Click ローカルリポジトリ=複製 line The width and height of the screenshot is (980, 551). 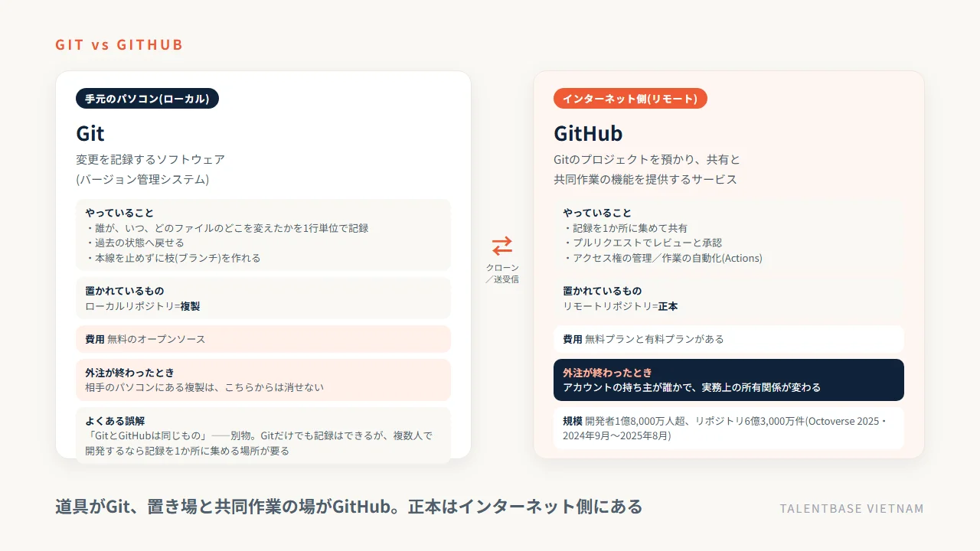click(142, 306)
